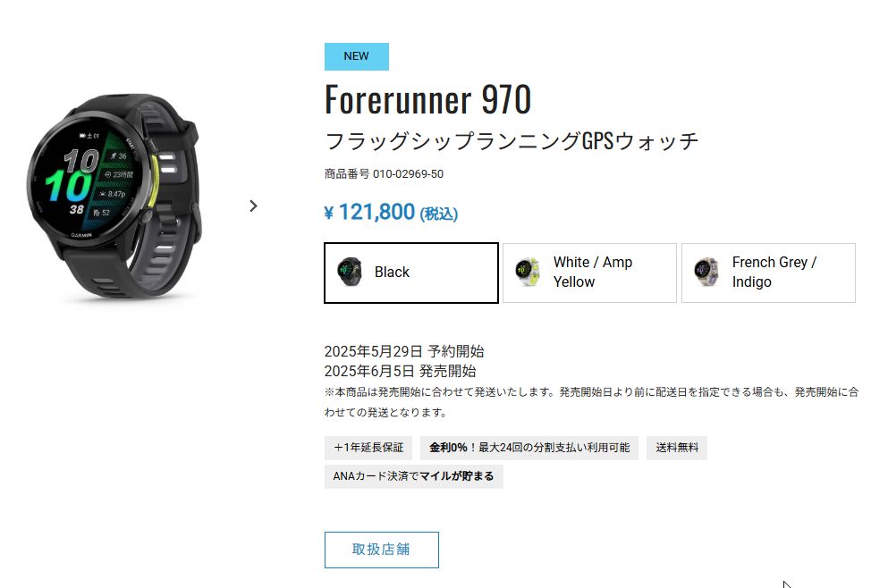Select the Black color option
The image size is (871, 588).
pyautogui.click(x=411, y=273)
